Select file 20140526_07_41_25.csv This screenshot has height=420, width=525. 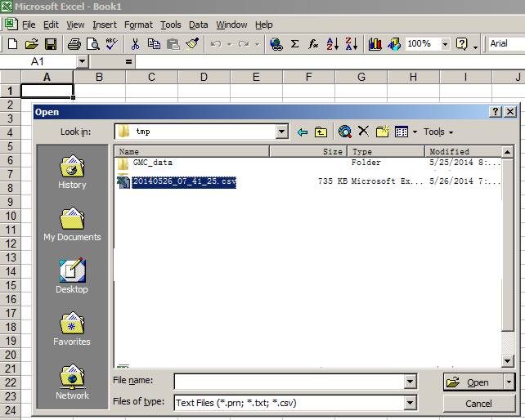click(x=184, y=182)
